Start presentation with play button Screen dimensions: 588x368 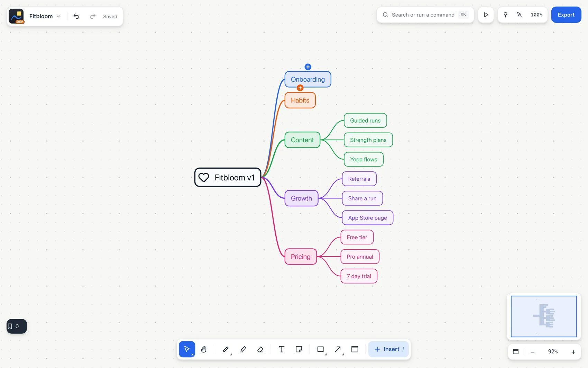(486, 15)
